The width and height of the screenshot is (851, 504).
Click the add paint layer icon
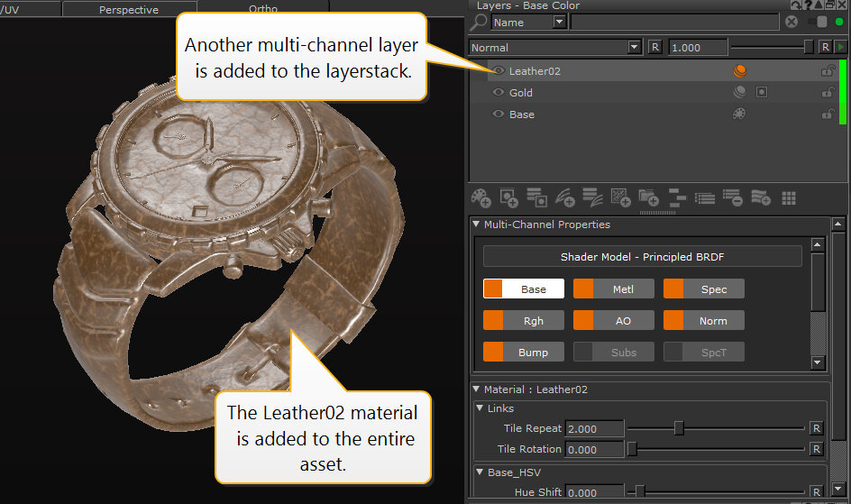point(480,197)
